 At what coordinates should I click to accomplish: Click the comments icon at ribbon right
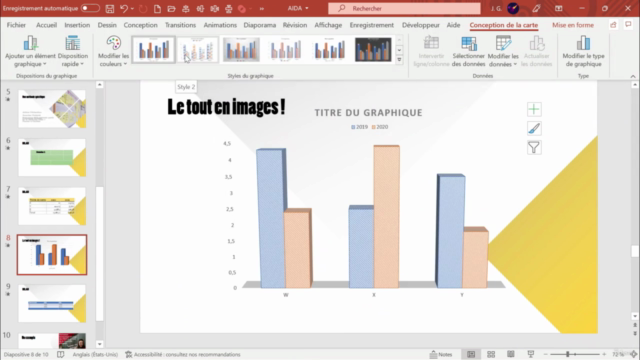coord(628,25)
